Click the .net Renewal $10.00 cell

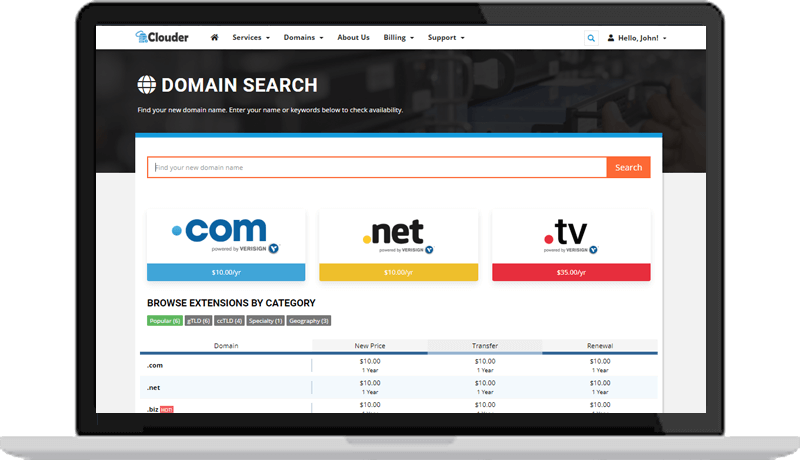pos(600,387)
